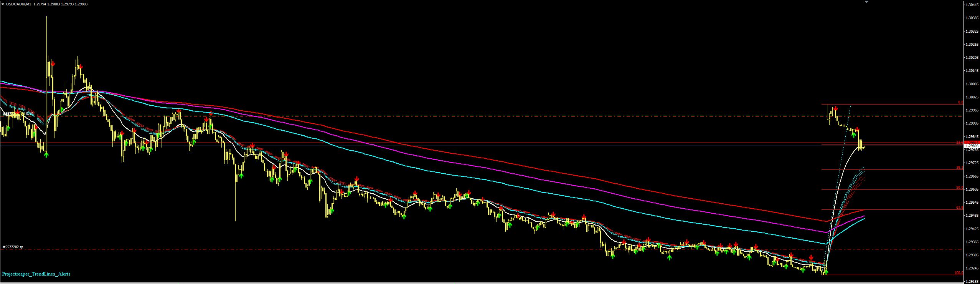The width and height of the screenshot is (980, 284).
Task: Click price scale value 1.29365
Action: tap(971, 242)
